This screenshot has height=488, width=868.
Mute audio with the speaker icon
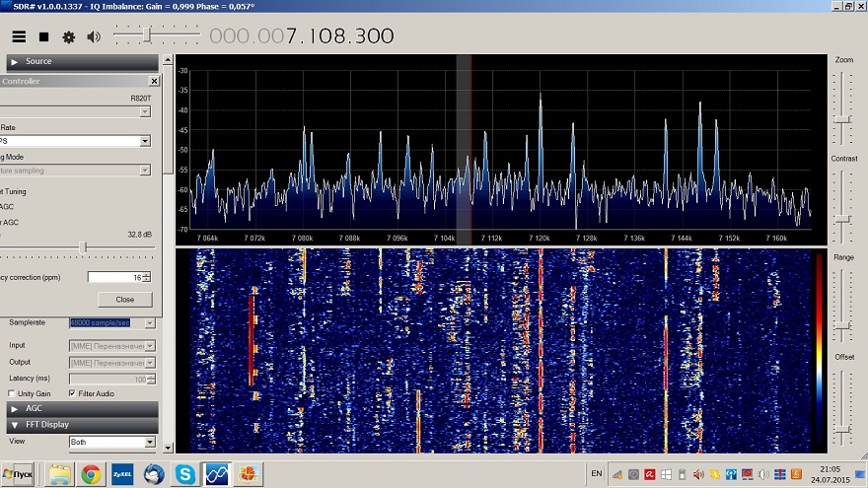point(94,36)
